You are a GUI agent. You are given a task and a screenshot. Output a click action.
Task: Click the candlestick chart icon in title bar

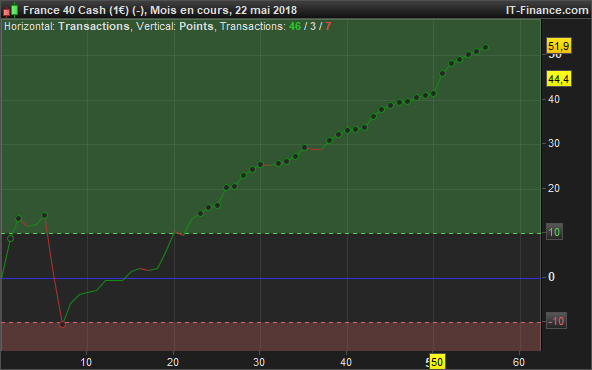10,10
